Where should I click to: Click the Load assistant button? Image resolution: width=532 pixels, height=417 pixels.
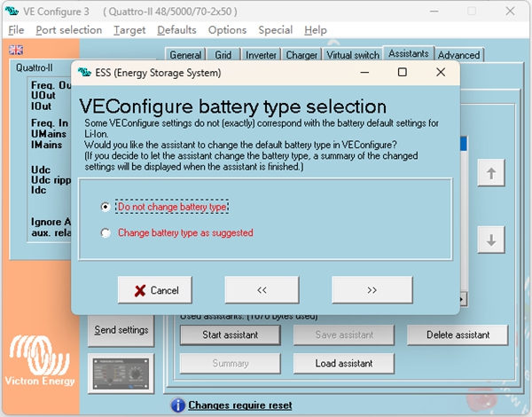tap(344, 364)
